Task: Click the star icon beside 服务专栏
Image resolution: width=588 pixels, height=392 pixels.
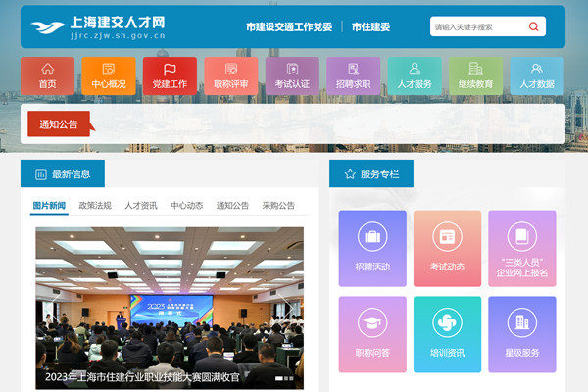Action: coord(350,173)
